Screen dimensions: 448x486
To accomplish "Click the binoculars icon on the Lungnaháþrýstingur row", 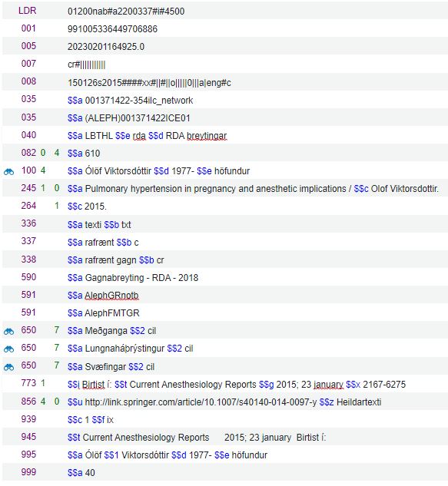I will (x=8, y=349).
